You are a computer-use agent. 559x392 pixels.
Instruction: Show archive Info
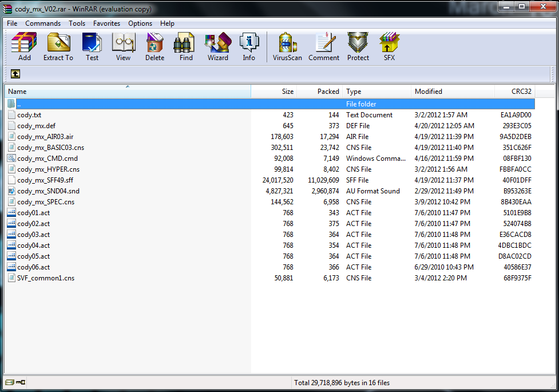[x=249, y=46]
